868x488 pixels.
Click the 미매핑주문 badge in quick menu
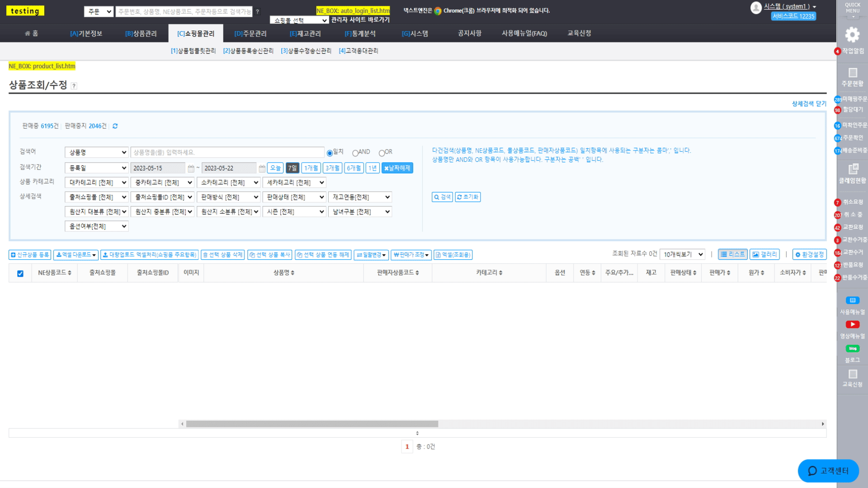click(x=838, y=99)
